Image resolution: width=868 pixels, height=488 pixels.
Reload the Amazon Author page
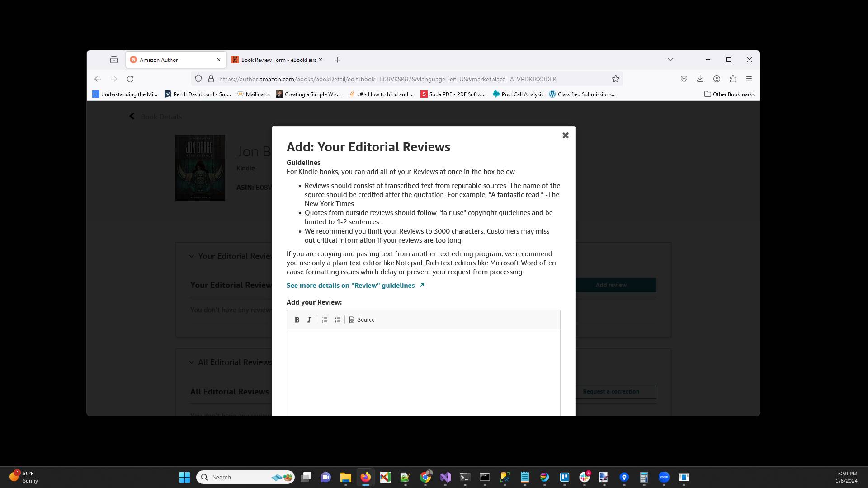pyautogui.click(x=131, y=79)
